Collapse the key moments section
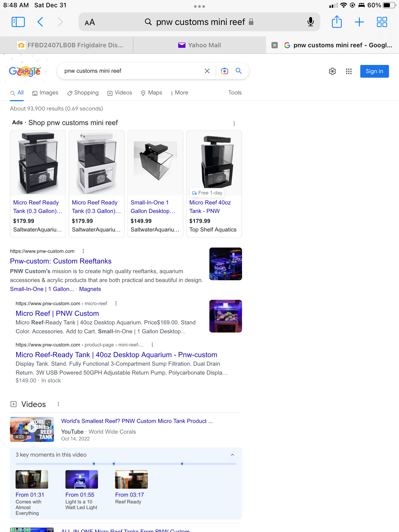This screenshot has height=532, width=399. 232,455
